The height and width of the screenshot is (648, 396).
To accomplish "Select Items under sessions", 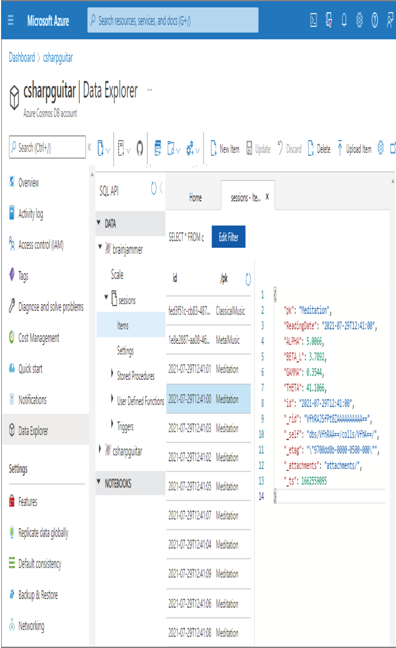I will 131,325.
